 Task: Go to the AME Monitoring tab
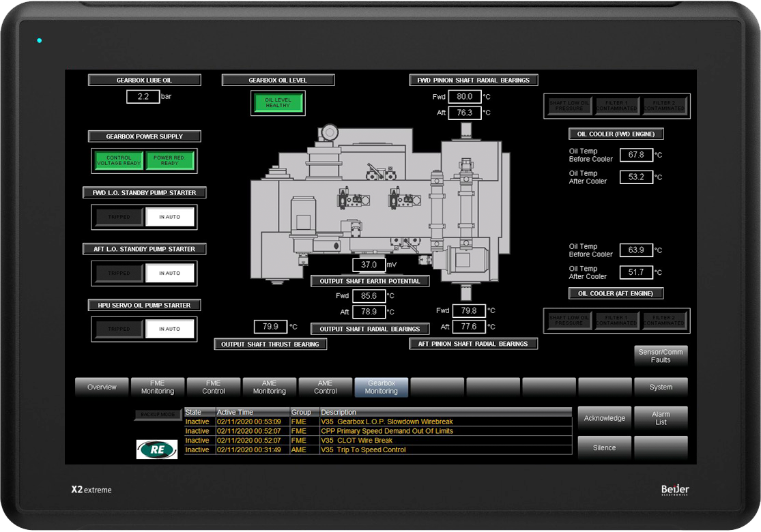point(270,387)
